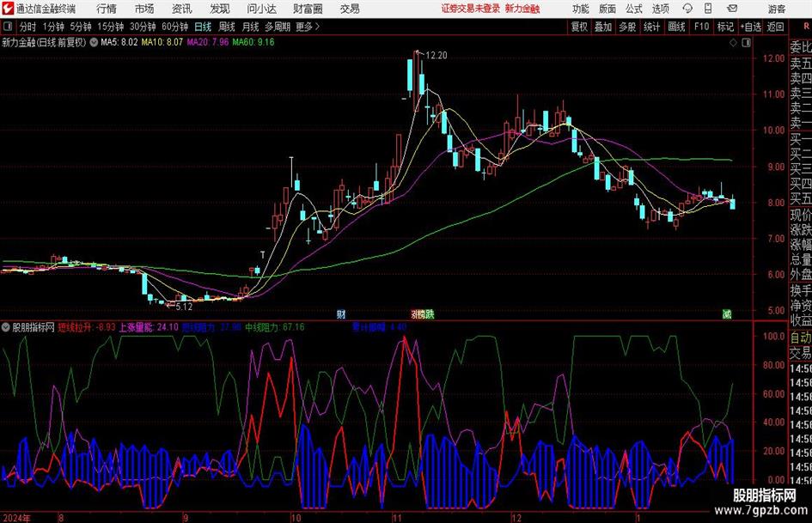Open the 财富圈 menu

pos(308,9)
